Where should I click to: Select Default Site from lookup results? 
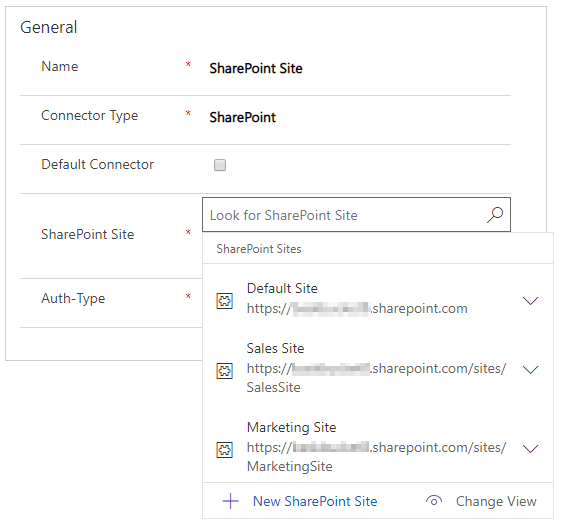[378, 299]
